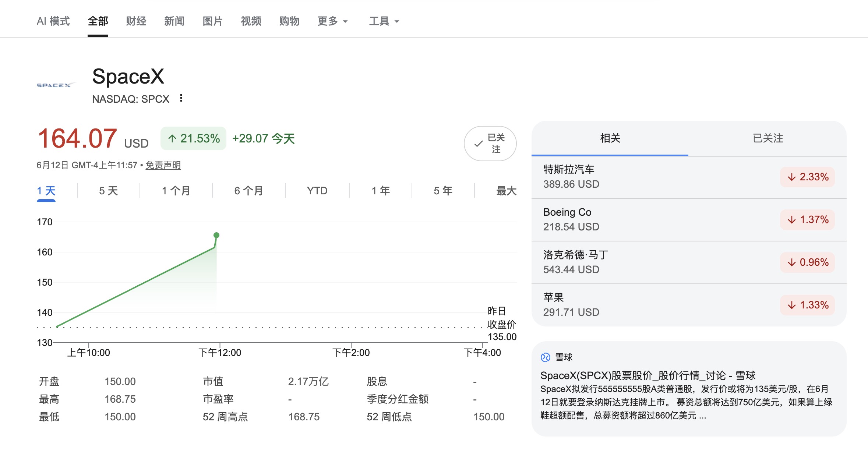The width and height of the screenshot is (868, 452).
Task: Open the 苹果 stock row
Action: point(689,305)
